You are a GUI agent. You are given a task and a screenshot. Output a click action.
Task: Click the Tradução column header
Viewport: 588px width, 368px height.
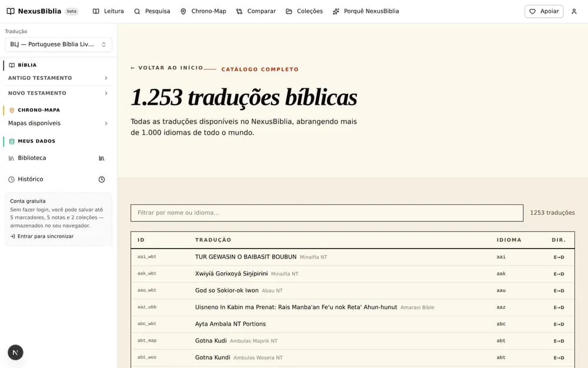(213, 240)
